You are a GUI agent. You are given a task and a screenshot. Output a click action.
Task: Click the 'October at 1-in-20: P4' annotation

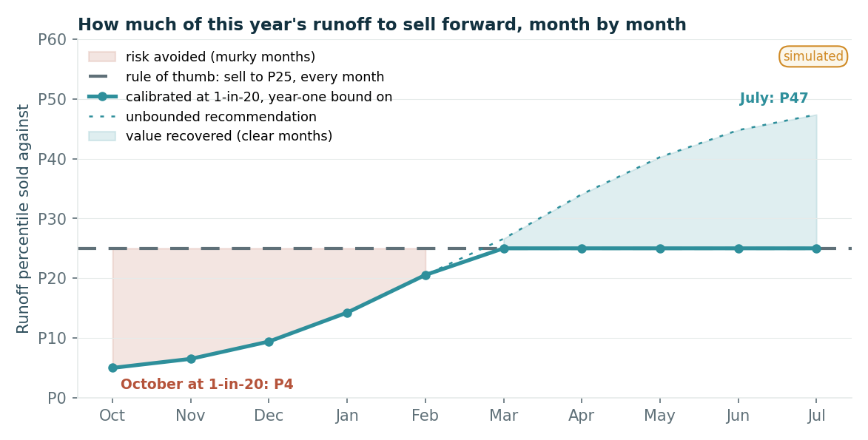pyautogui.click(x=207, y=384)
